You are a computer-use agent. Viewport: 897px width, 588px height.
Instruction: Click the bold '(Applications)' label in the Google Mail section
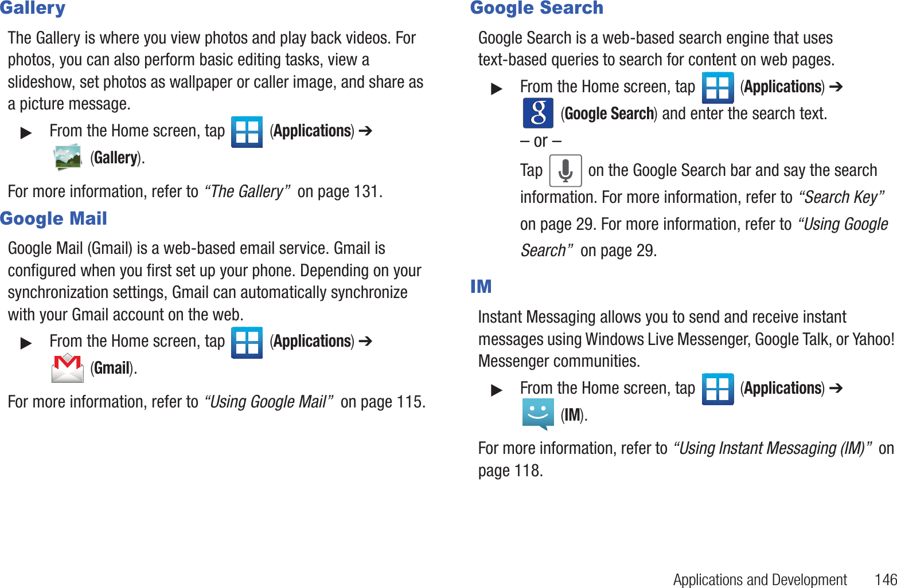[x=312, y=342]
